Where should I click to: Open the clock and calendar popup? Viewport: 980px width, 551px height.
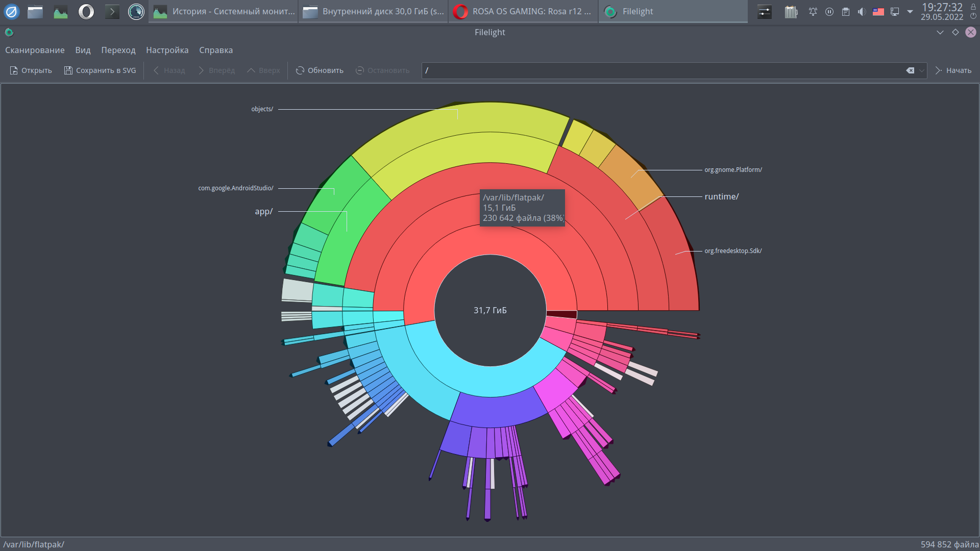pos(942,11)
